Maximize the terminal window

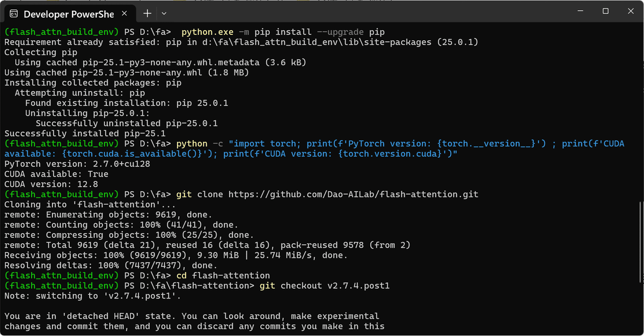605,11
